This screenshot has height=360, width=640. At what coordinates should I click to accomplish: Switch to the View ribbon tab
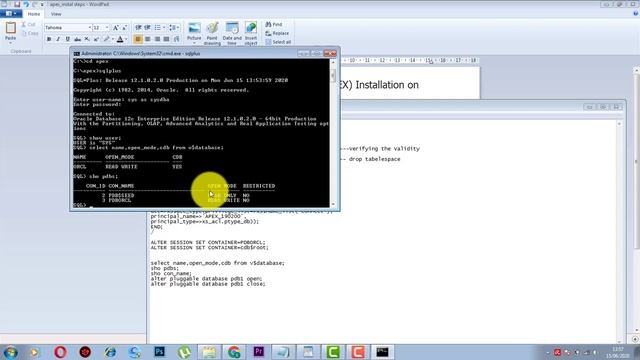[x=56, y=14]
